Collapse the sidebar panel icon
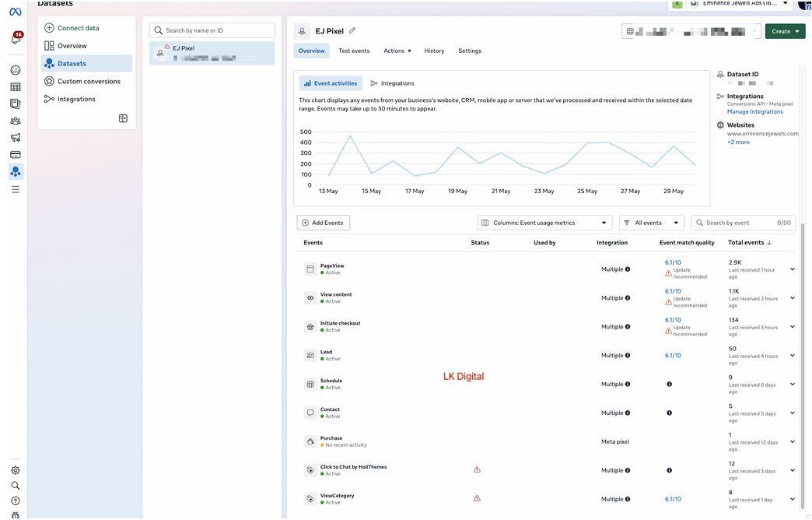 click(123, 118)
